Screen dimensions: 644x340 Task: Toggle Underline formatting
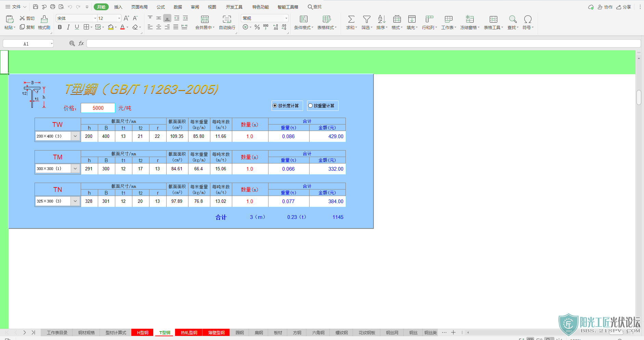(x=77, y=27)
